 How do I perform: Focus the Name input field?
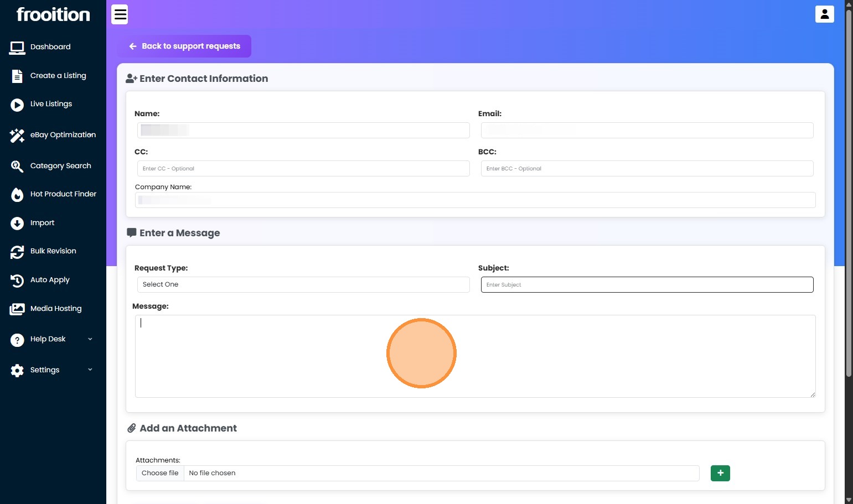tap(303, 130)
